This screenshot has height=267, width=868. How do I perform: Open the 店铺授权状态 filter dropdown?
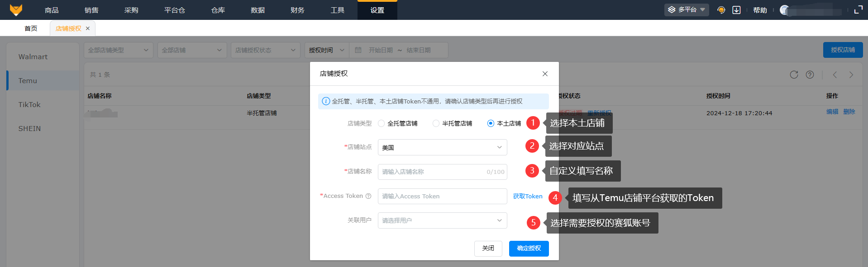(x=266, y=50)
